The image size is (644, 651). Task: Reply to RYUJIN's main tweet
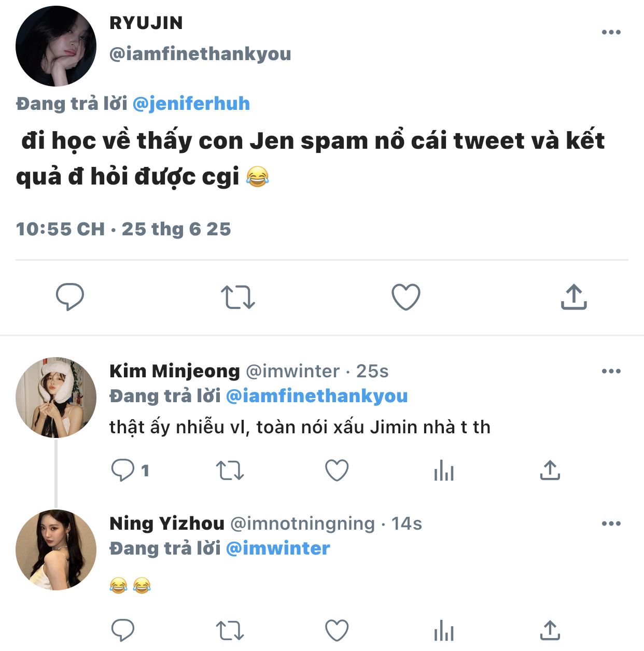(x=69, y=297)
